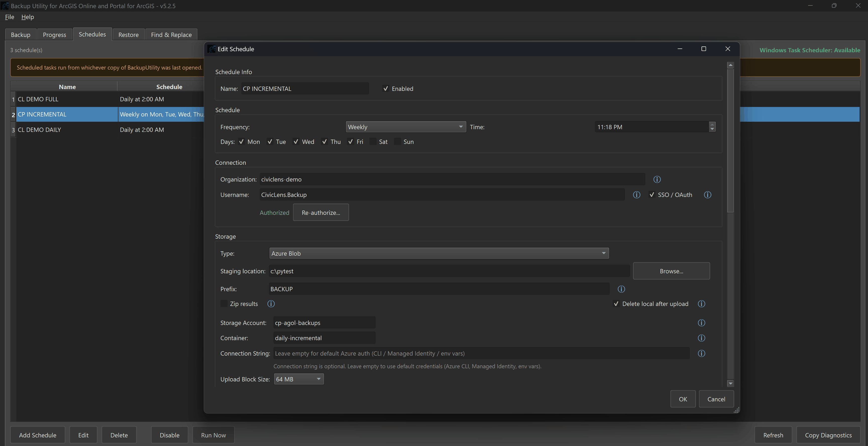Toggle Delete local after upload checkbox
868x446 pixels.
tap(616, 304)
